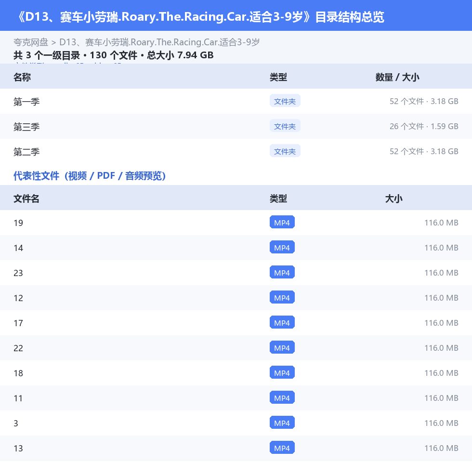Click the 文件名 column header
The image size is (472, 476).
pos(26,199)
